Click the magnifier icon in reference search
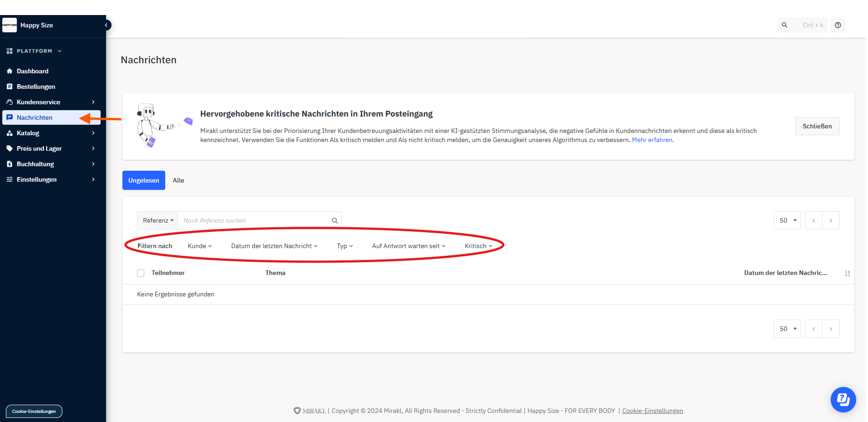 (x=335, y=220)
